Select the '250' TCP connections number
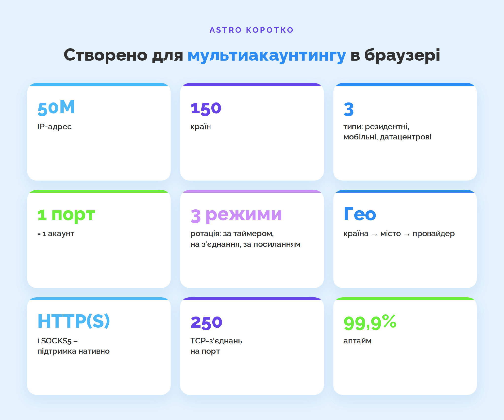504x420 pixels. 206,323
